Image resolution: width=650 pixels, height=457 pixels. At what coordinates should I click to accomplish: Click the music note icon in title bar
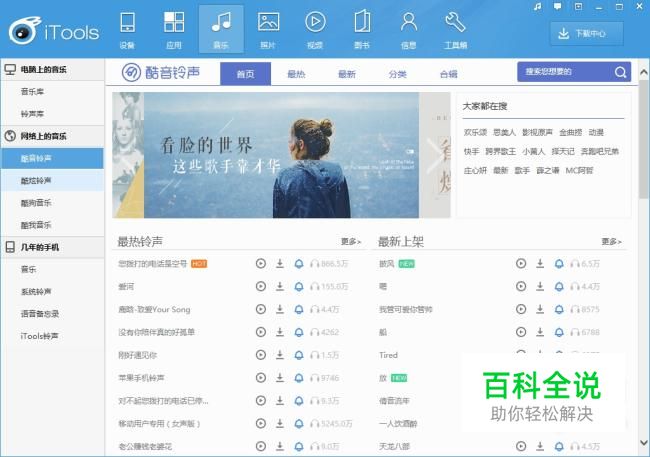(538, 7)
